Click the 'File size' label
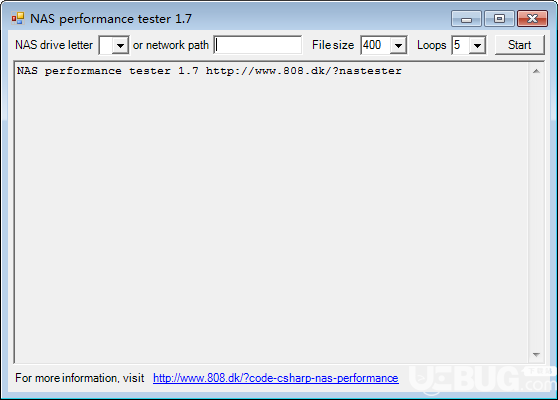Screen dimensions: 558x400 [x=333, y=45]
